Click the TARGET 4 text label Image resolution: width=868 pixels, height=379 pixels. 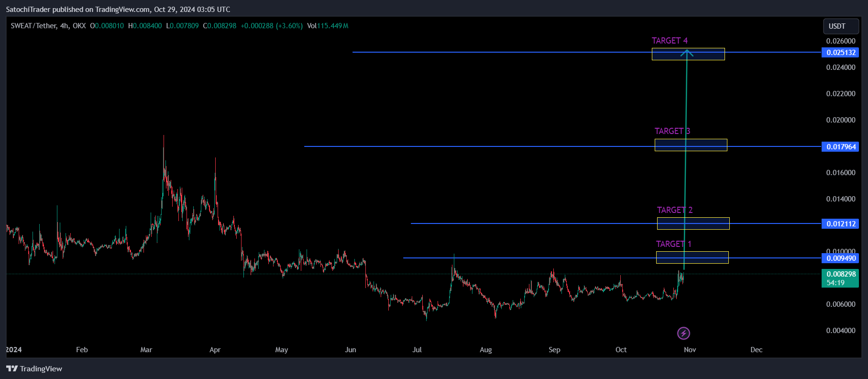(670, 41)
